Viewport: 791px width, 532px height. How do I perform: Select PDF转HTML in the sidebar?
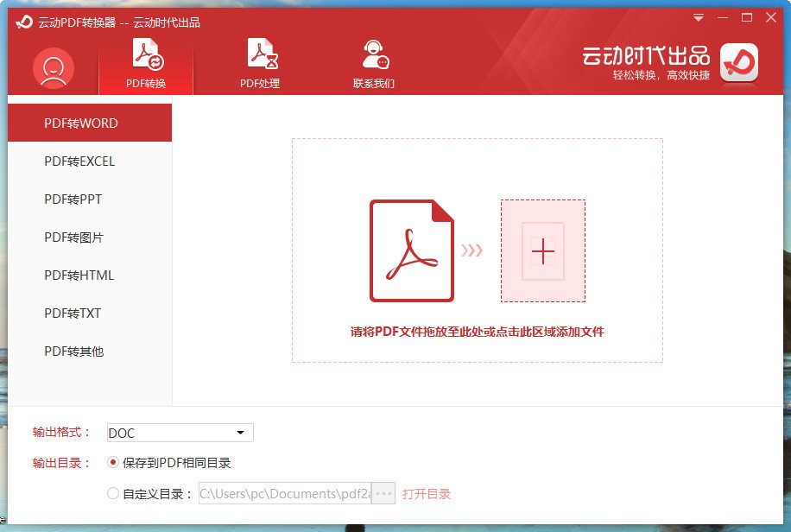point(90,275)
